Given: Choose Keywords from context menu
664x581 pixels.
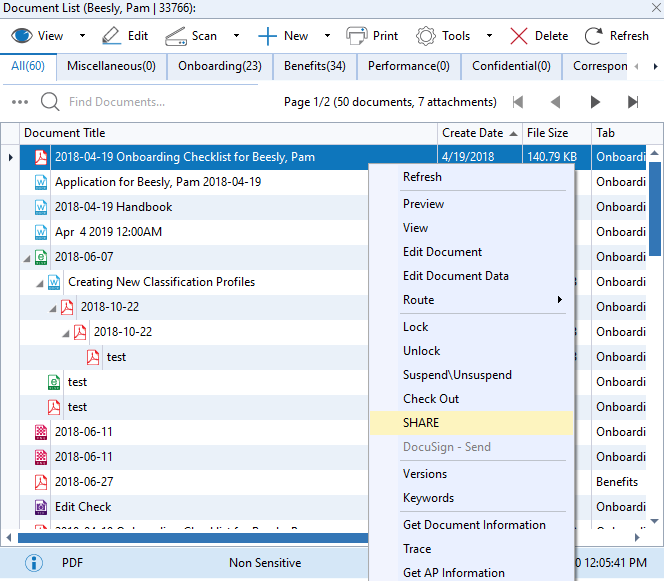Looking at the screenshot, I should [471, 498].
